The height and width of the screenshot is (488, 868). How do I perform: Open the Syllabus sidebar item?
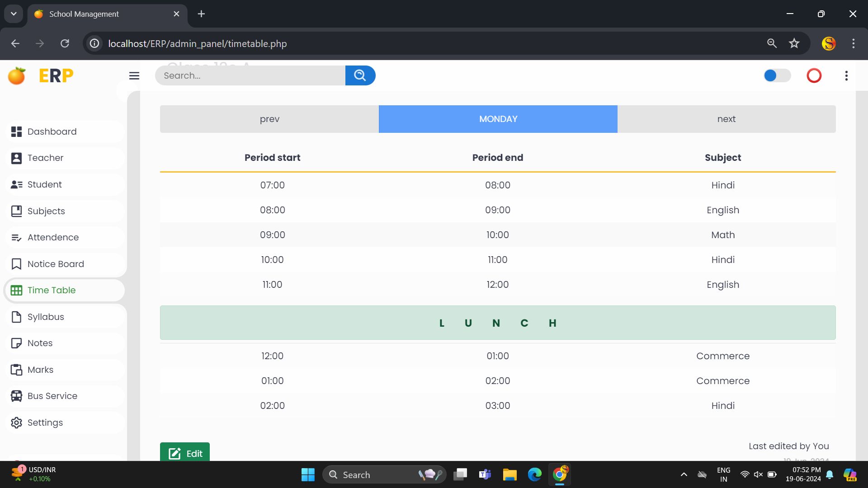[45, 317]
